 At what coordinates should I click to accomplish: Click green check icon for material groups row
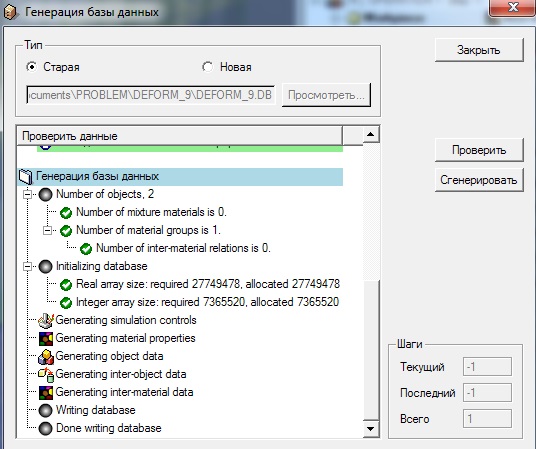click(66, 231)
